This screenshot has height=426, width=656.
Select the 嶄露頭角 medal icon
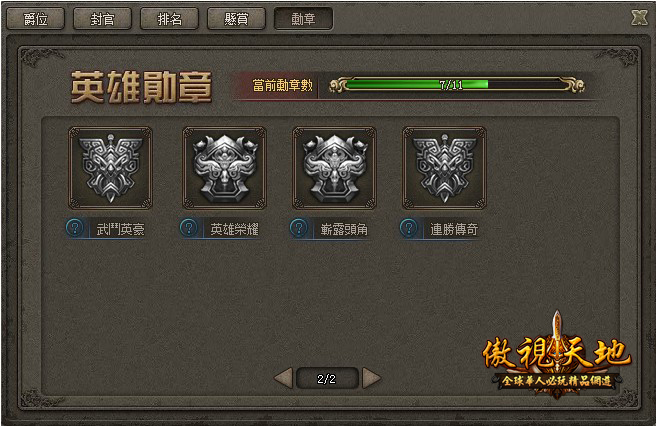point(334,168)
